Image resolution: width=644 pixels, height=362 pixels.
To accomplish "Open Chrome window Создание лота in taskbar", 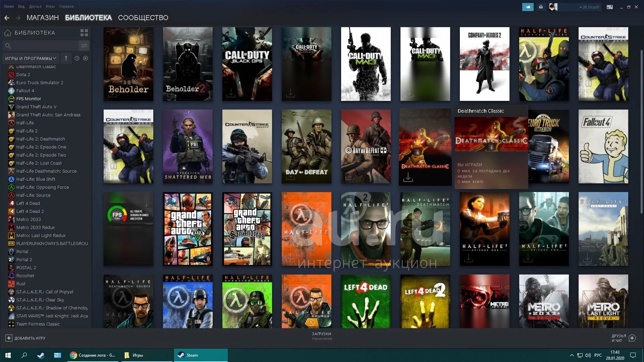I will coord(93,355).
